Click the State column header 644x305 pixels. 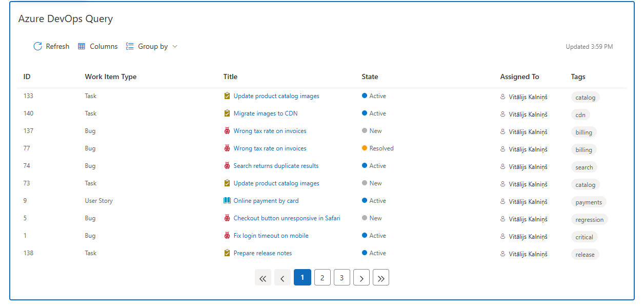(x=370, y=77)
